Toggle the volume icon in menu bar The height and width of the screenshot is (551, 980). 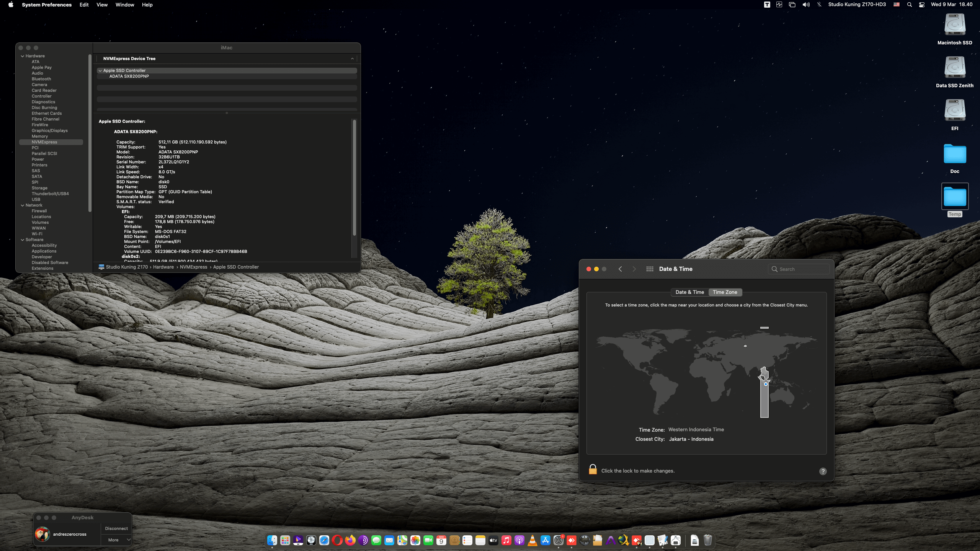click(x=806, y=5)
